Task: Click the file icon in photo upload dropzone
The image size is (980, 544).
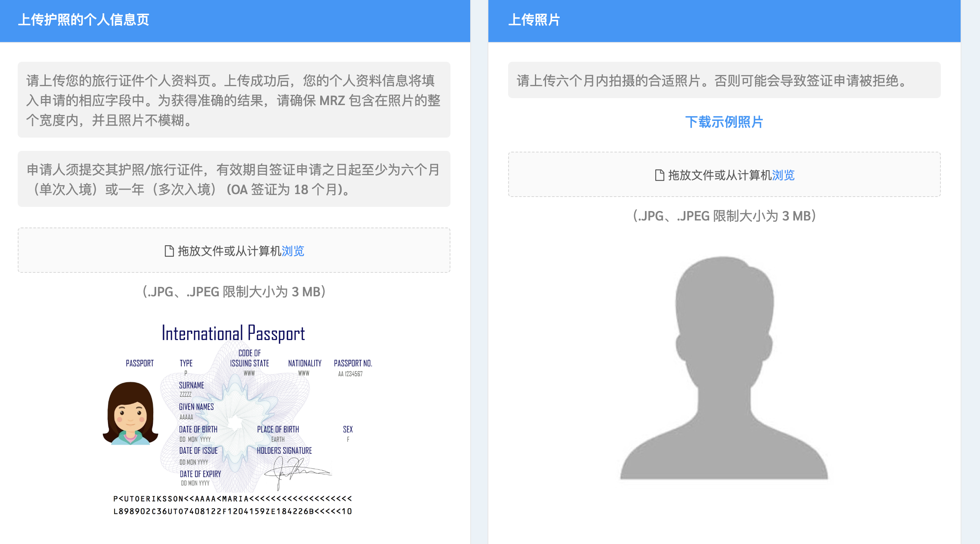Action: pyautogui.click(x=659, y=175)
